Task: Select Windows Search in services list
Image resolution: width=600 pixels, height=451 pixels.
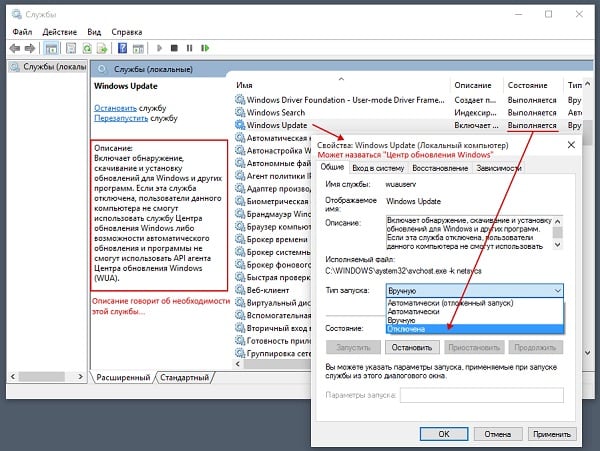Action: point(277,112)
